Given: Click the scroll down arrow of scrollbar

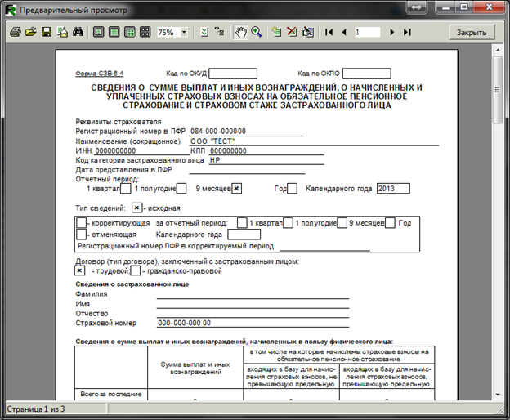Looking at the screenshot, I should [x=498, y=395].
